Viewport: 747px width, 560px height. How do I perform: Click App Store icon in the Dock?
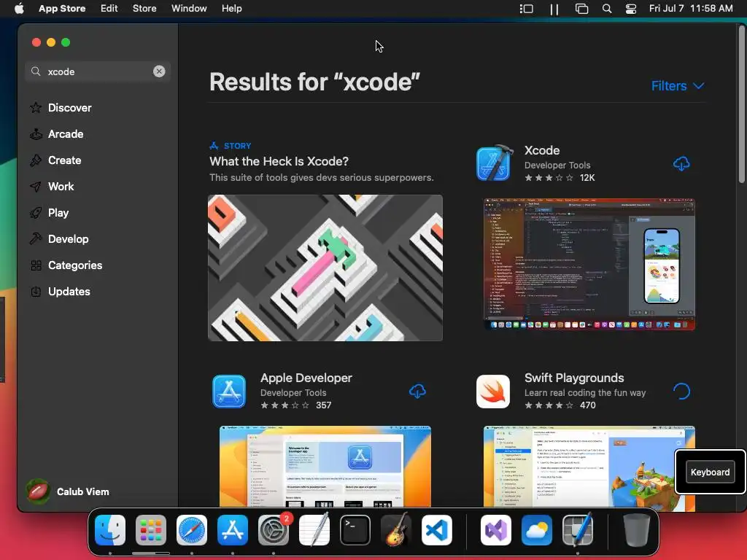coord(233,530)
